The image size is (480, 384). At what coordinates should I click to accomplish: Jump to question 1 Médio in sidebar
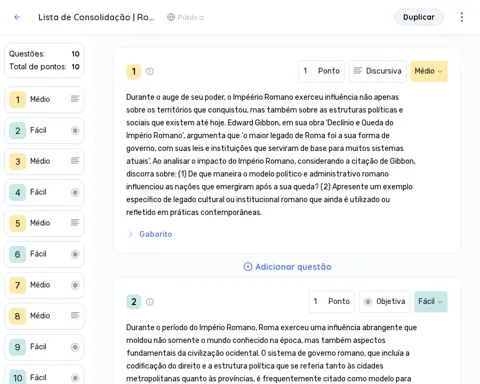[x=44, y=99]
